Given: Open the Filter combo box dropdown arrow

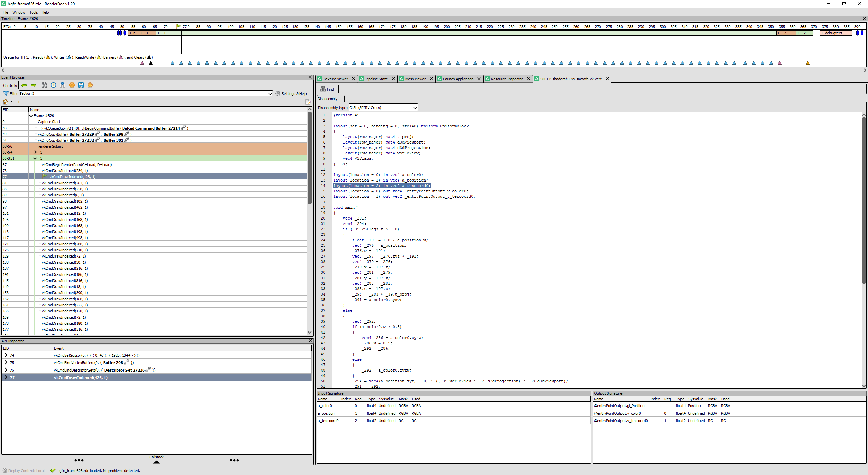Looking at the screenshot, I should pos(269,93).
